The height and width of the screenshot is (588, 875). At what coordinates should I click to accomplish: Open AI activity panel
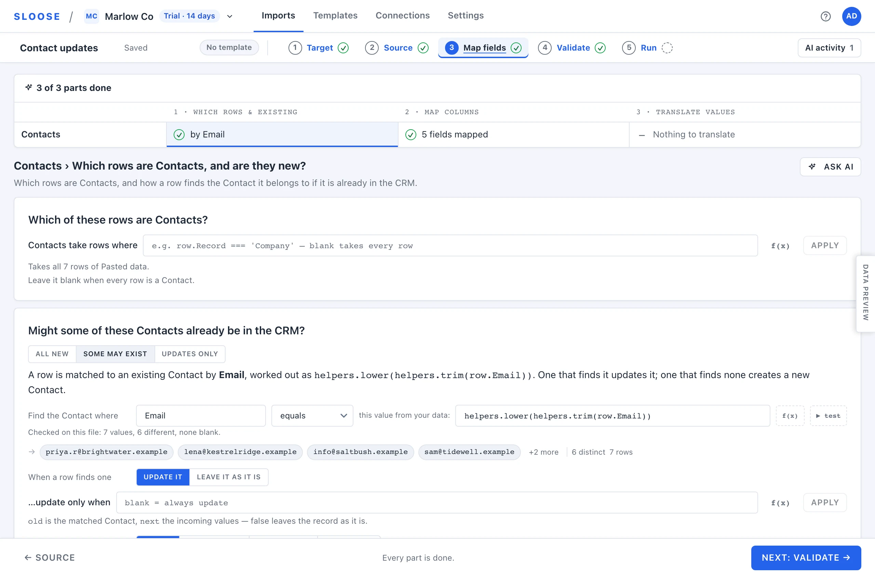pyautogui.click(x=829, y=48)
